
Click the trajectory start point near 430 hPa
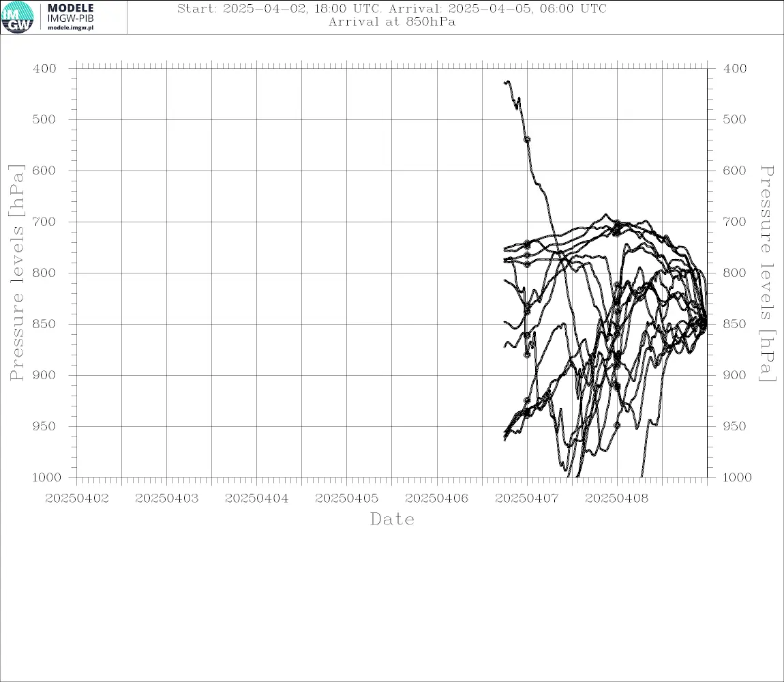click(505, 82)
